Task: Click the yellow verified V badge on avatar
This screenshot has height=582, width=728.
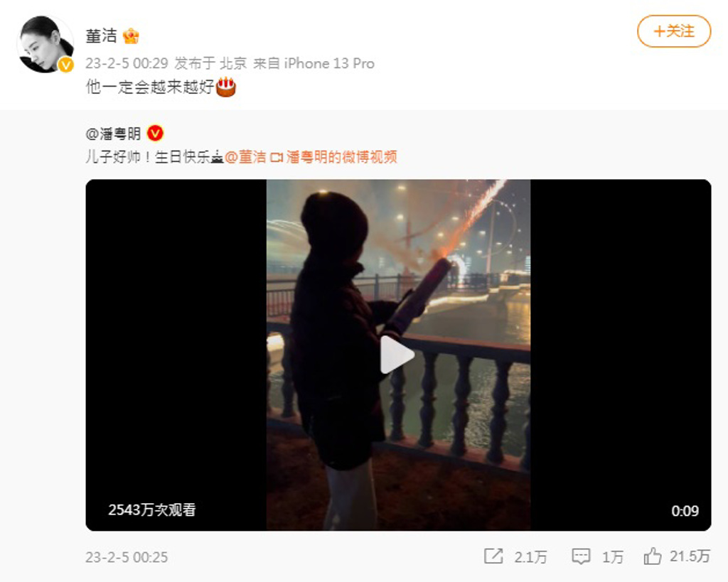Action: coord(65,65)
